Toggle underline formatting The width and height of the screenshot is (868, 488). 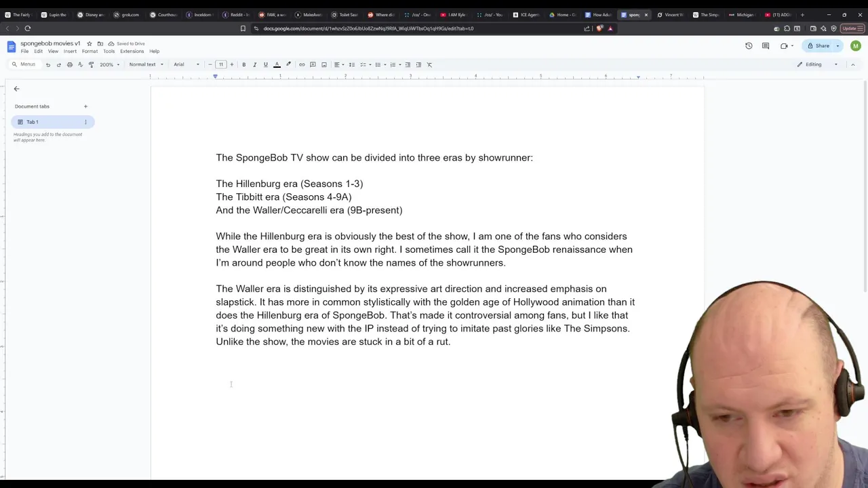(265, 64)
